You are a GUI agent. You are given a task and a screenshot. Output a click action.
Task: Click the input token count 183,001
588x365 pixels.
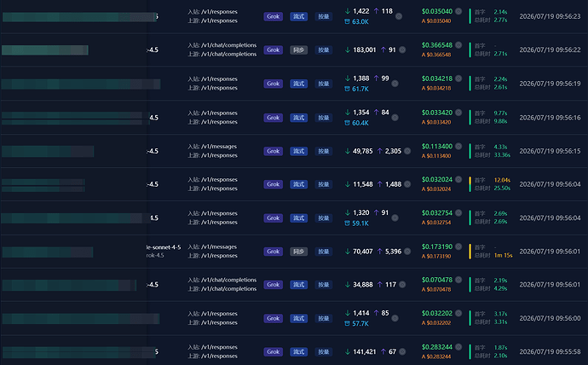coord(364,50)
